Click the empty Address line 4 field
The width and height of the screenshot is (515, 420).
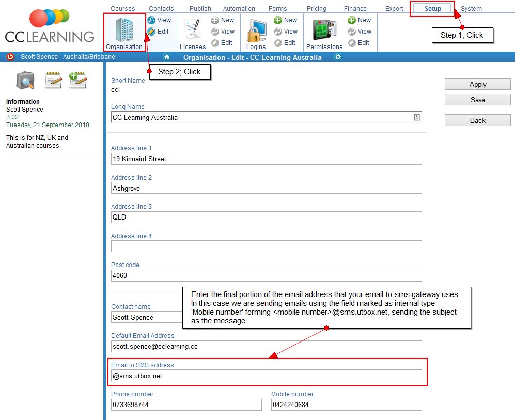pos(267,246)
